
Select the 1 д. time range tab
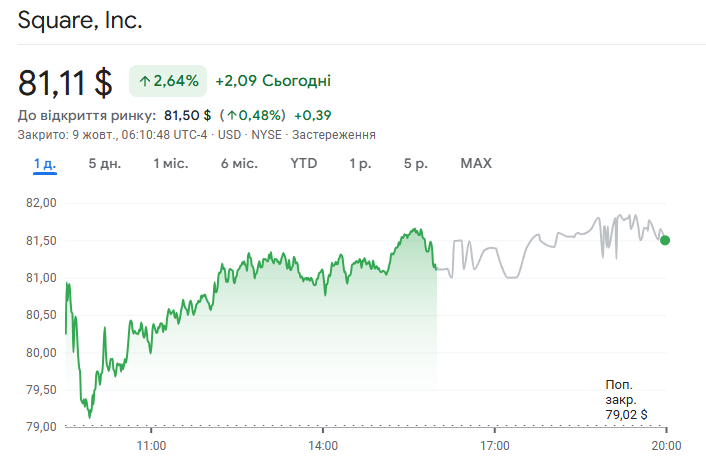pos(45,163)
